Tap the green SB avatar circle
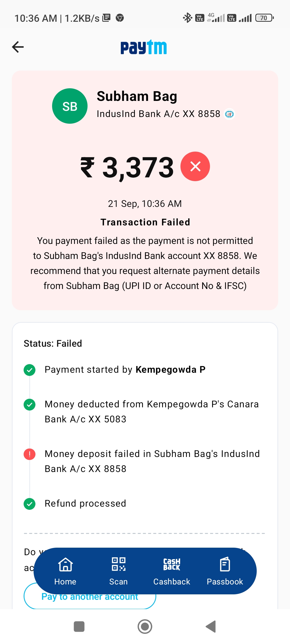Viewport: 290px width, 644px height. (x=70, y=106)
